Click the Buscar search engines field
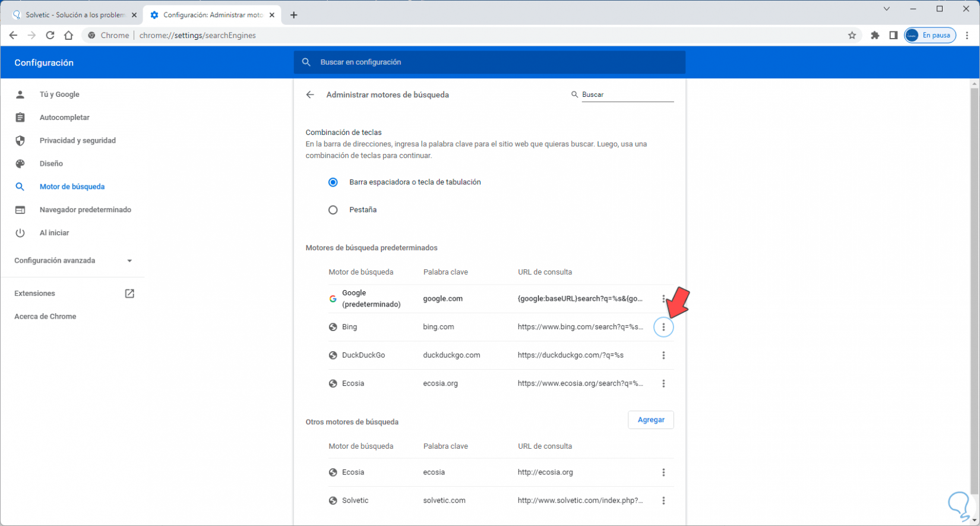Screen dimensions: 980x526 tap(627, 95)
